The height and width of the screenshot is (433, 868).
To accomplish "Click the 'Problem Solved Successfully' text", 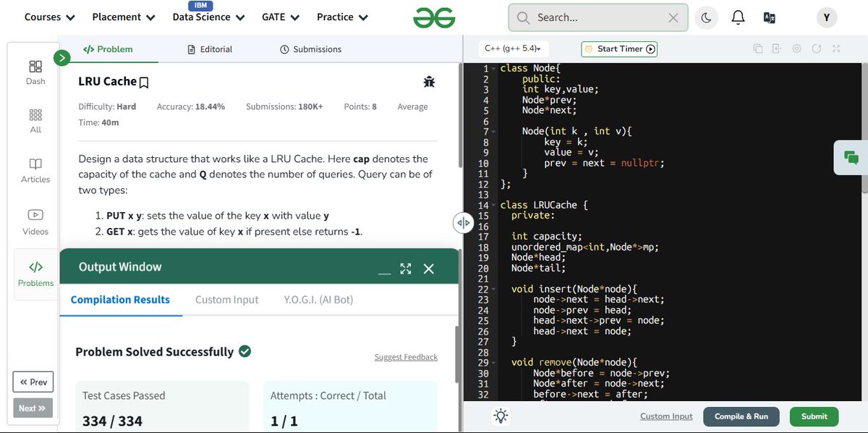I will coord(155,352).
